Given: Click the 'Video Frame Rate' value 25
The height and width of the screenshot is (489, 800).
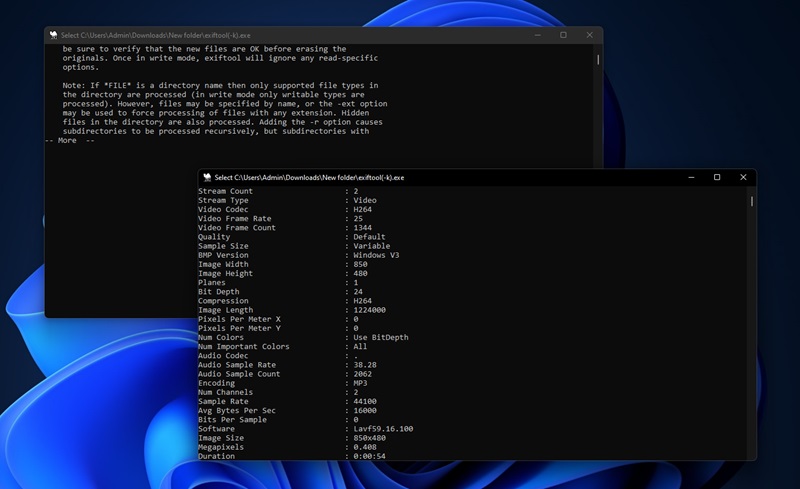Looking at the screenshot, I should [x=358, y=218].
